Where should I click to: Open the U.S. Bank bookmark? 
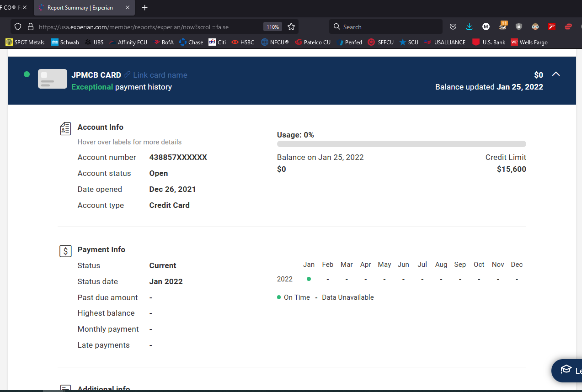[489, 42]
